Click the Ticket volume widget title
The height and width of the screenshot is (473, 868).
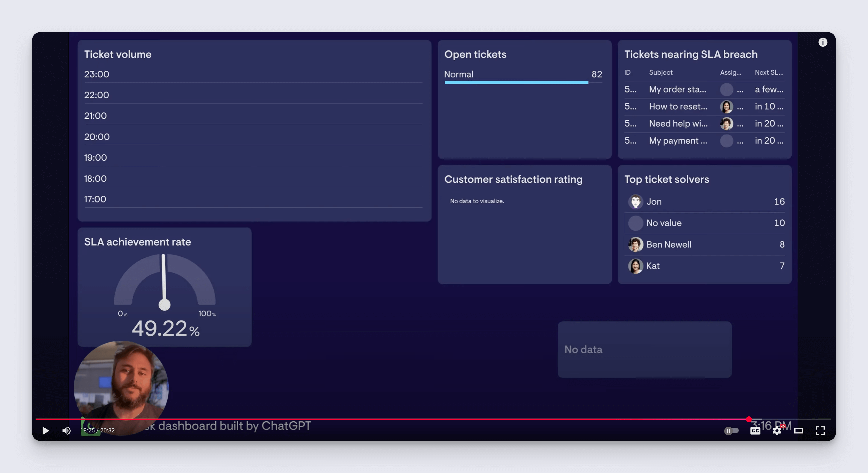coord(118,54)
